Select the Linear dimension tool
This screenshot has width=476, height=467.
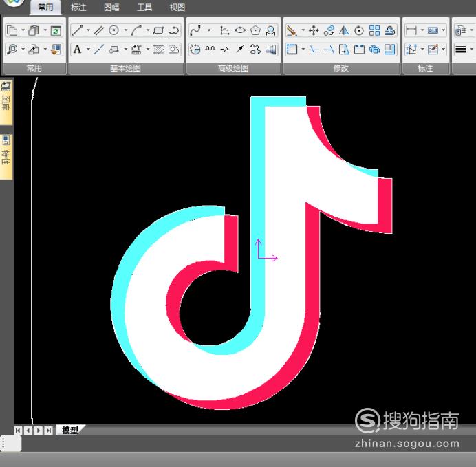(411, 30)
